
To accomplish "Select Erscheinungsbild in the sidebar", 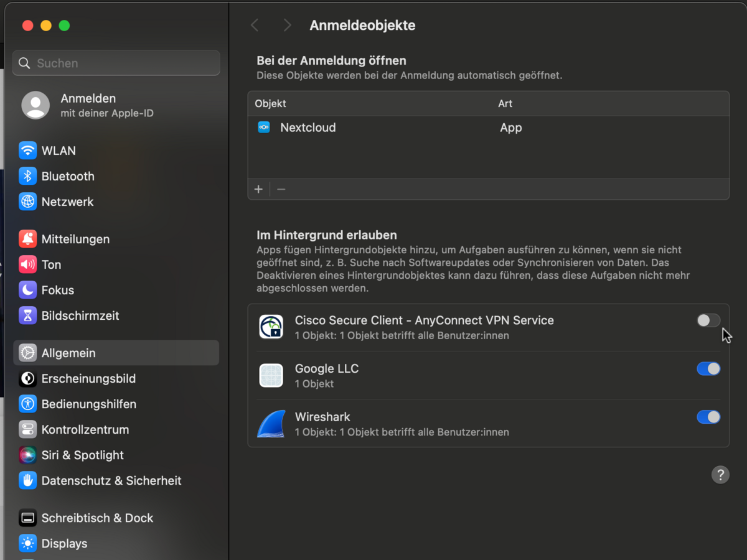I will click(x=88, y=378).
